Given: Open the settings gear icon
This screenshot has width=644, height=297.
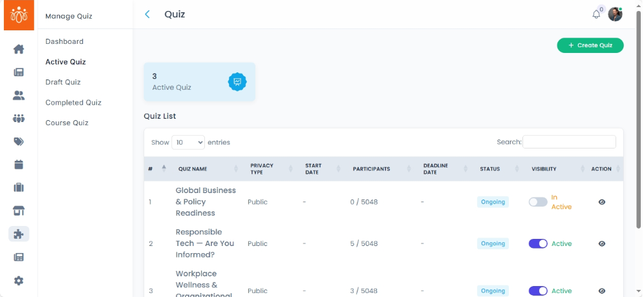Looking at the screenshot, I should point(19,280).
